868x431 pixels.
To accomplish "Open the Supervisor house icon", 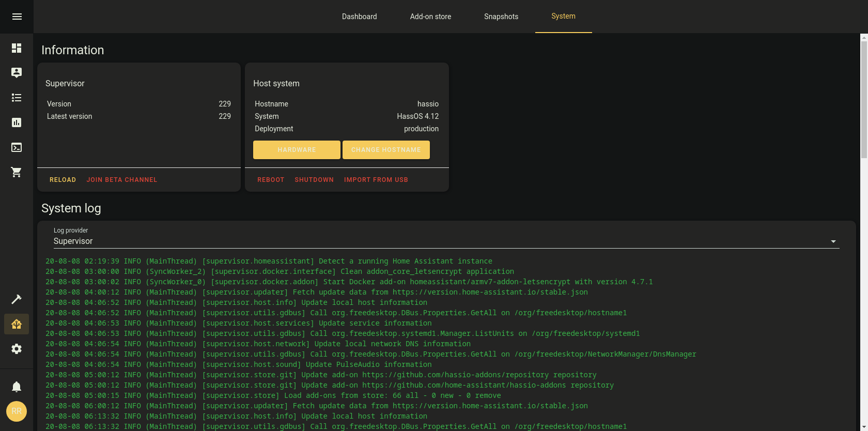I will [x=17, y=324].
